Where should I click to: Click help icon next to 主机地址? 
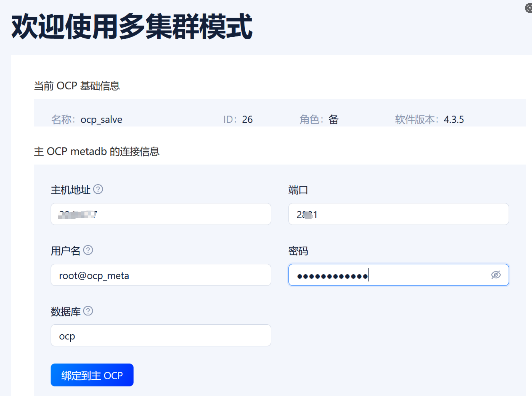click(98, 189)
